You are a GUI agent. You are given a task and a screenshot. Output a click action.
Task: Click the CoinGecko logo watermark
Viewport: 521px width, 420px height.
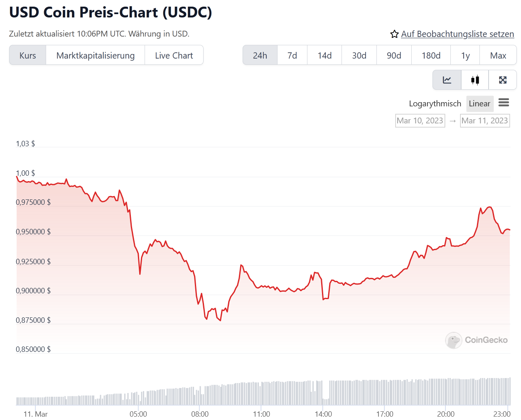pyautogui.click(x=477, y=340)
